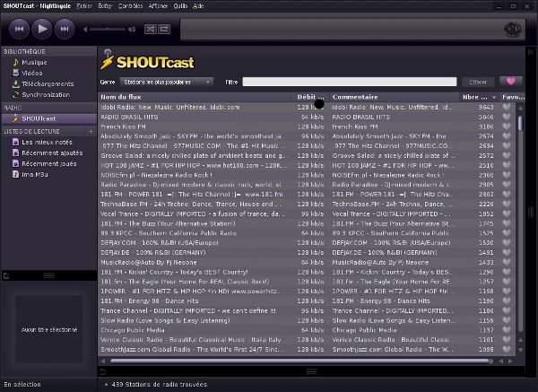Click into the Filtre search field
Viewport: 538px width, 392px height.
[x=350, y=82]
